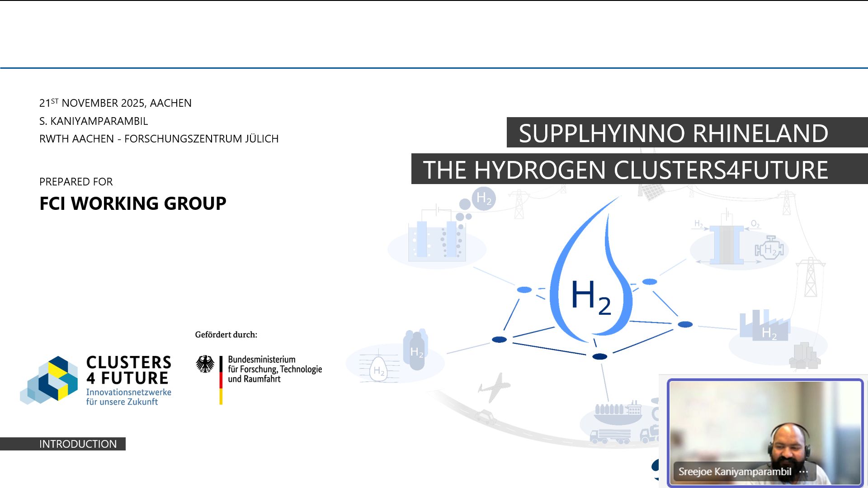Click the tanker truck icon below the ship
Viewport: 868px width, 488px height.
pos(610,436)
